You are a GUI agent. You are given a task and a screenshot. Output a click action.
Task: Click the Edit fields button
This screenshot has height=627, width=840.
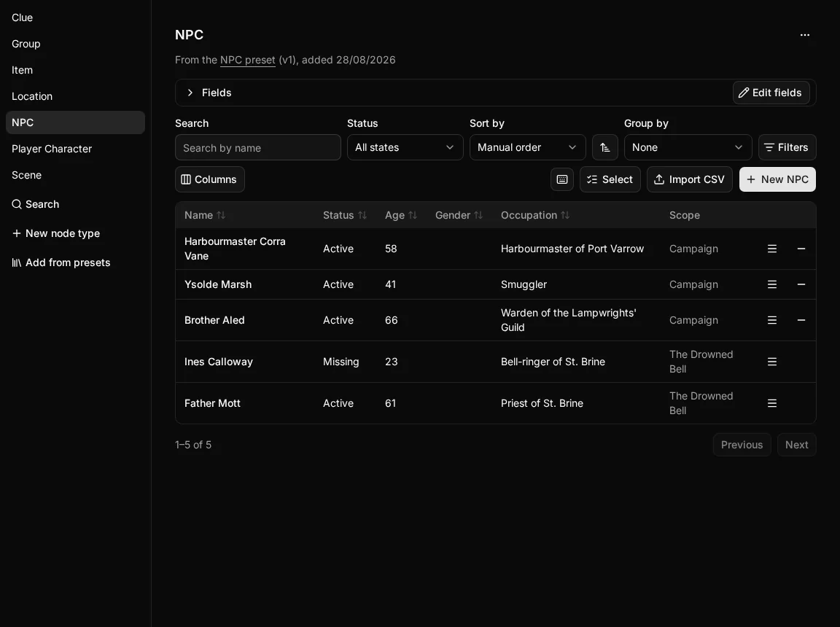point(771,93)
